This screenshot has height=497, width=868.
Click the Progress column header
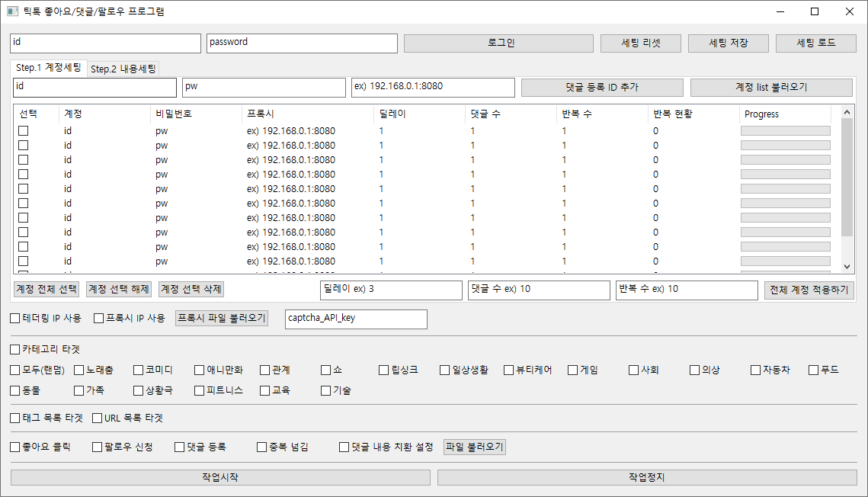[x=785, y=114]
